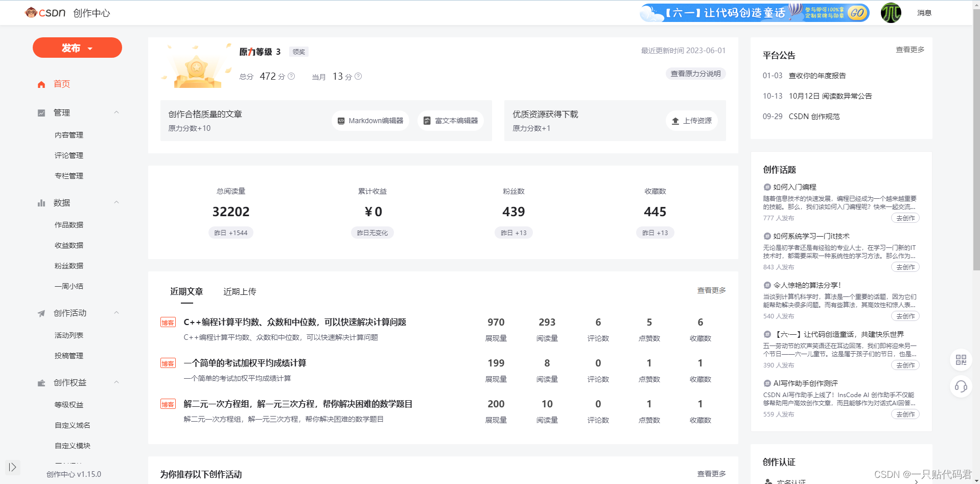Click help icon next to 当月 13分

point(358,76)
